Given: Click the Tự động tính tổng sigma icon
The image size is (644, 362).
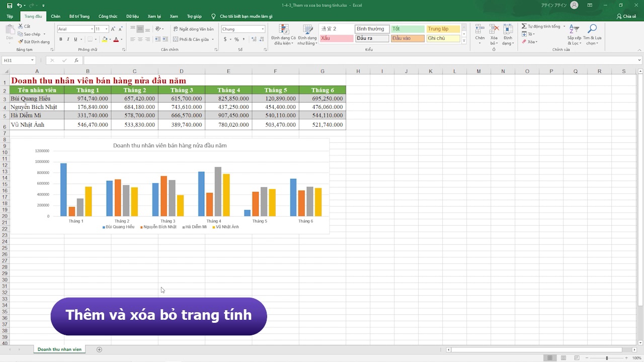Looking at the screenshot, I should [524, 26].
